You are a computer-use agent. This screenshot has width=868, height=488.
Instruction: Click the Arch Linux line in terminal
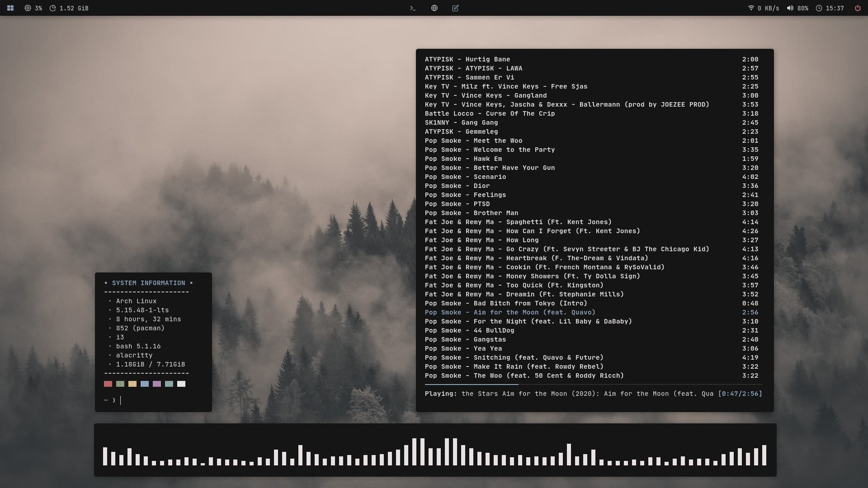[x=137, y=301]
